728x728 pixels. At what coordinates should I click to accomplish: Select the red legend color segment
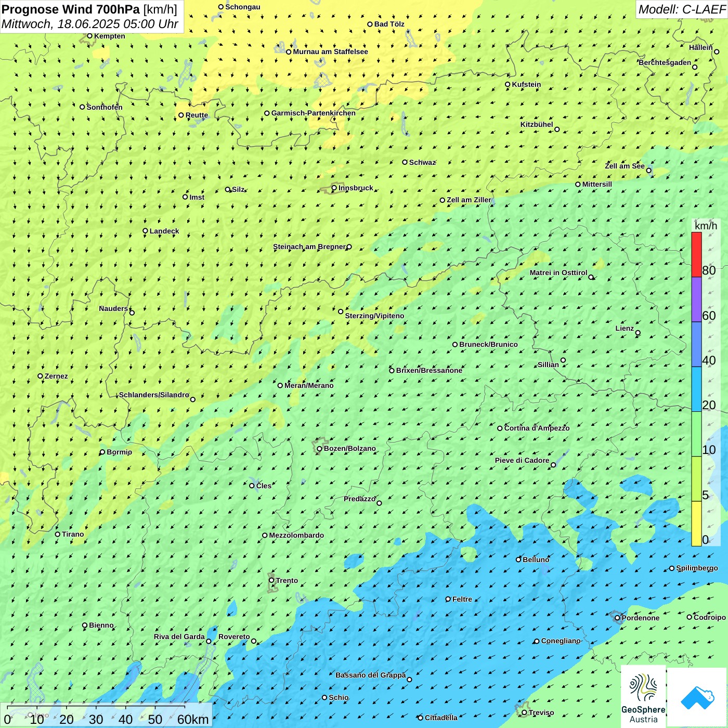point(696,254)
